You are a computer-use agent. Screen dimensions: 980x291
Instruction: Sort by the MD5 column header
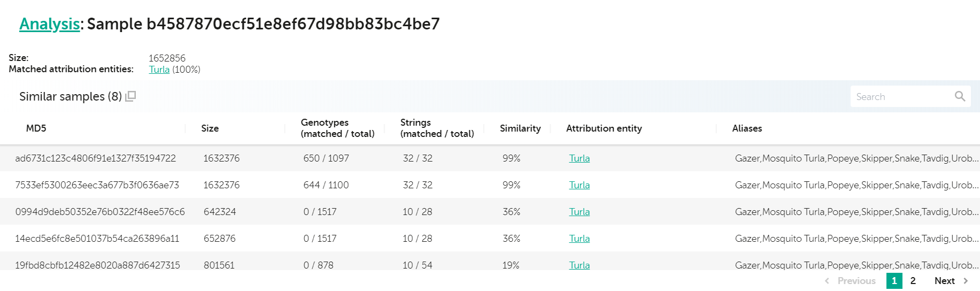pos(36,128)
